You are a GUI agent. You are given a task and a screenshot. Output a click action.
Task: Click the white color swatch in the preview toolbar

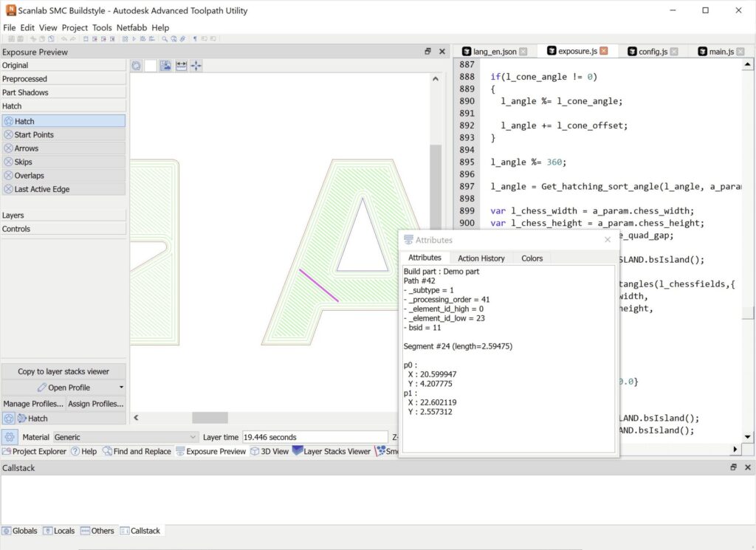pyautogui.click(x=151, y=66)
